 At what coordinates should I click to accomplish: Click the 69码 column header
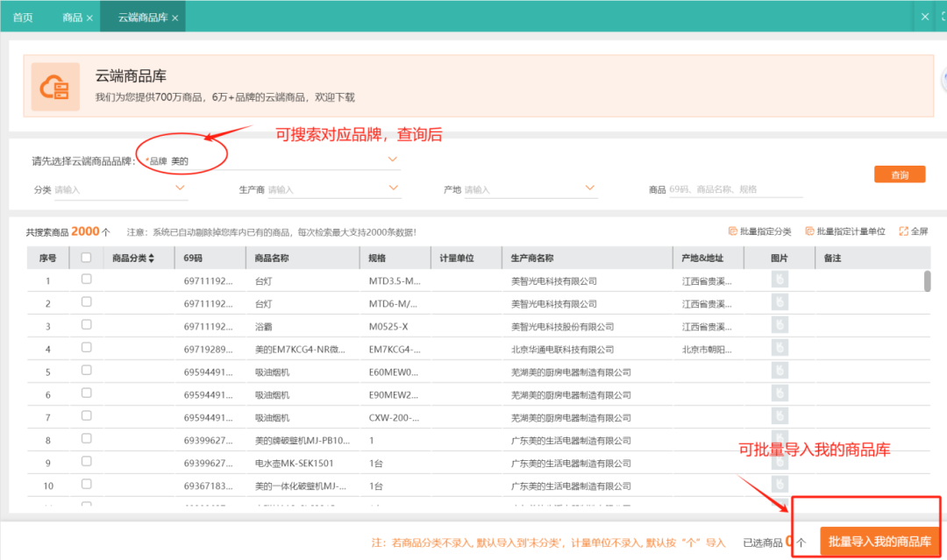[210, 258]
